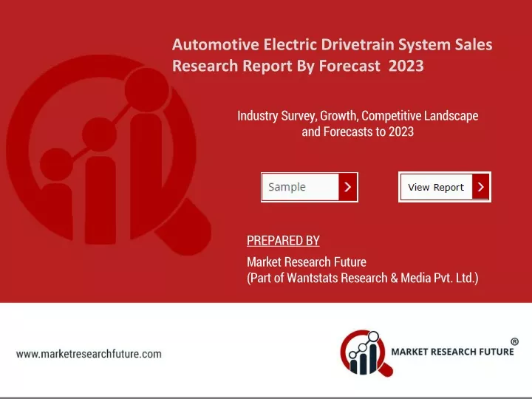
Task: Click the subtitle Industry Survey, Growth, Competitive Landscape
Action: pyautogui.click(x=358, y=116)
